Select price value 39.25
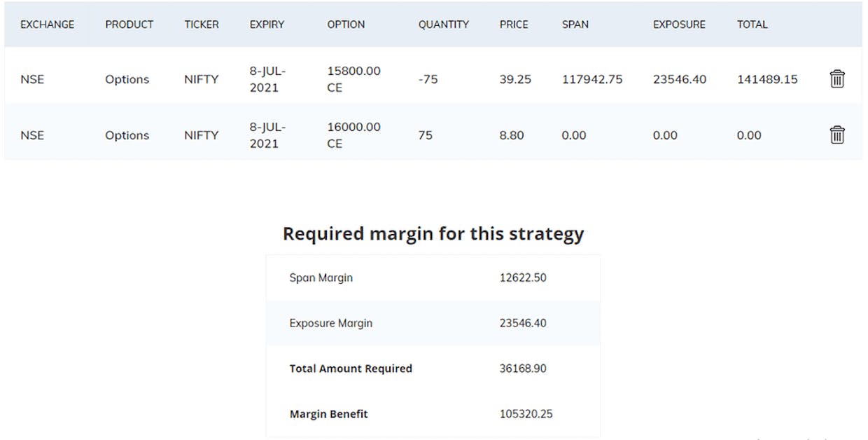 pos(515,79)
